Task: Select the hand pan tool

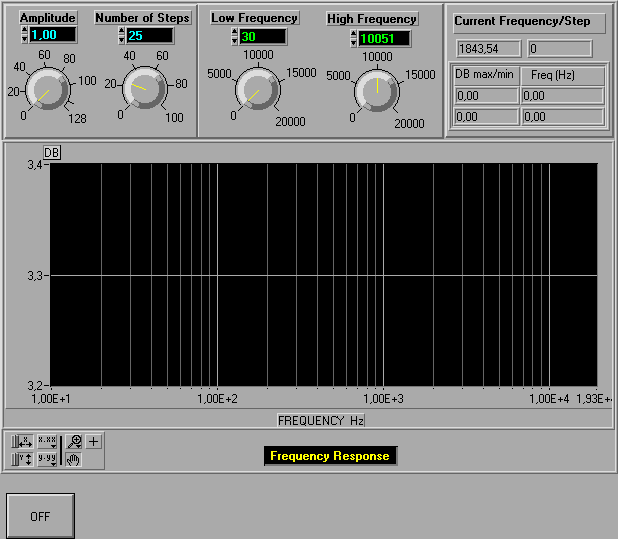Action: [x=74, y=459]
